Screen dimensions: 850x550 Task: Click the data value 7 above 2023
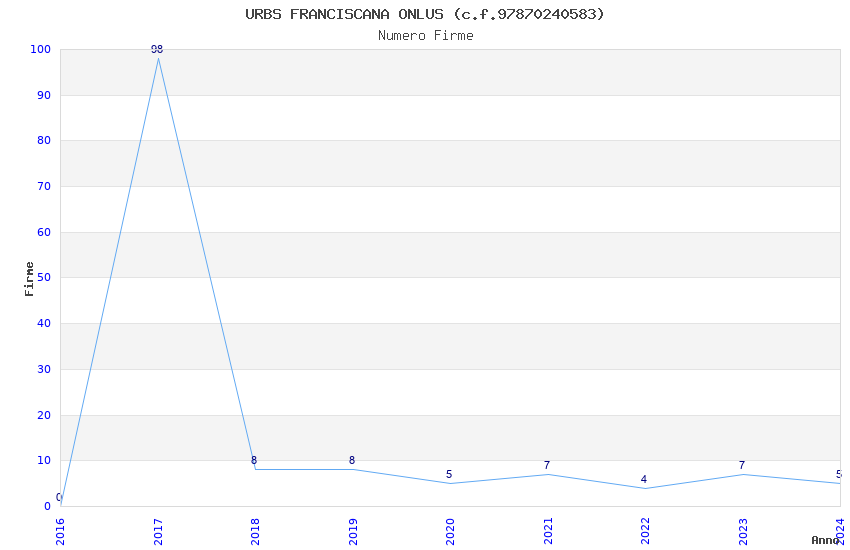click(x=742, y=465)
